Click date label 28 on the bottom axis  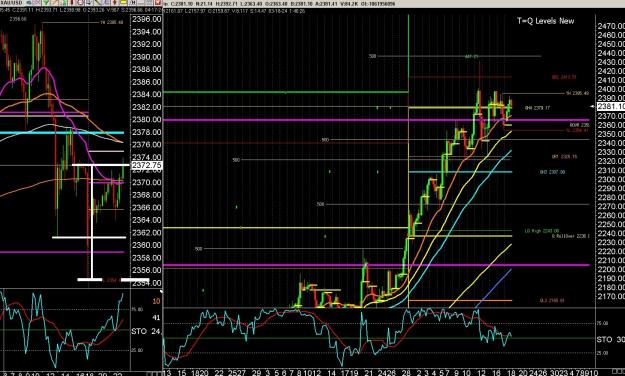[x=406, y=373]
